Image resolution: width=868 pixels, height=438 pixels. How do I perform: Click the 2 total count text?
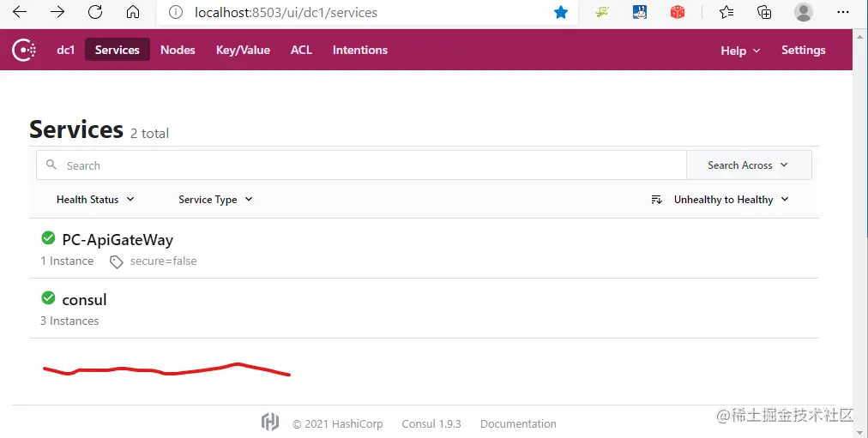[x=149, y=133]
